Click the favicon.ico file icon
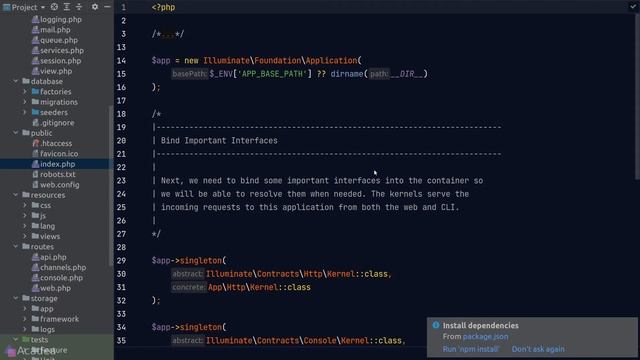The image size is (640, 360). pos(36,153)
